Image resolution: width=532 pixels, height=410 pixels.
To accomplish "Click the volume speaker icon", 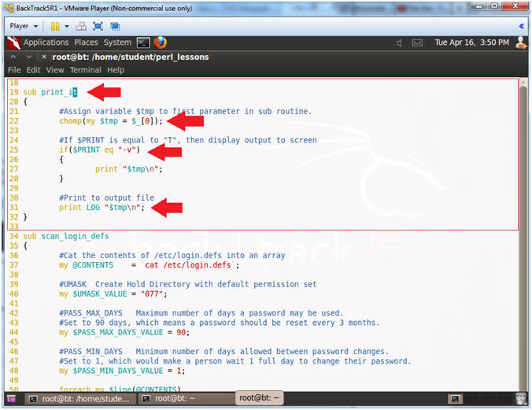I will pyautogui.click(x=399, y=42).
